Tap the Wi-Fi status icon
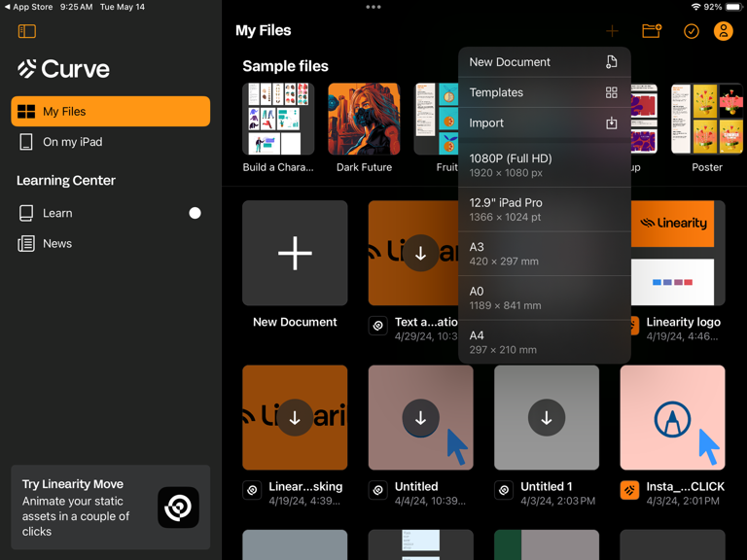Screen dimensions: 747x560 [x=696, y=7]
